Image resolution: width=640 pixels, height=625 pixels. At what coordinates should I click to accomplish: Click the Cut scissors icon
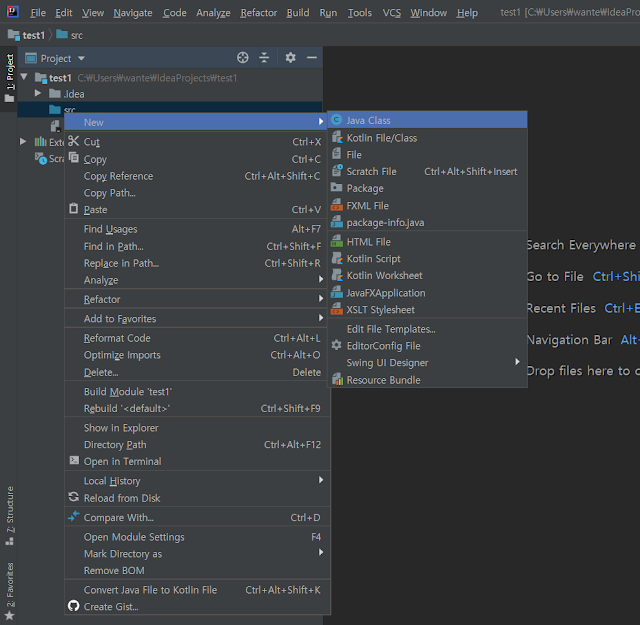point(73,141)
